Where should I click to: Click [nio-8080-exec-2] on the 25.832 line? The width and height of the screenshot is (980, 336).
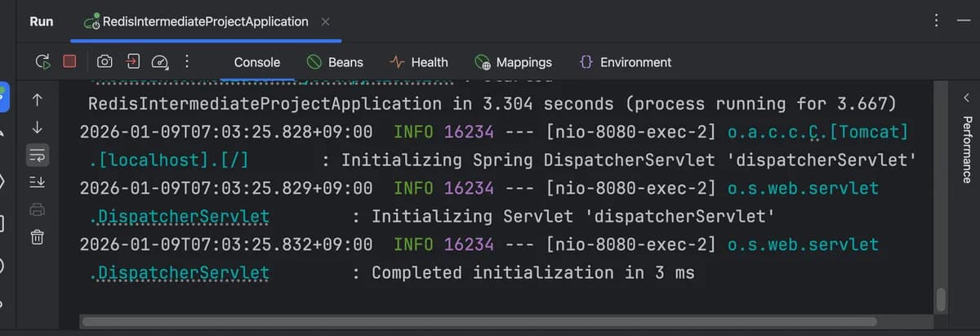tap(631, 244)
